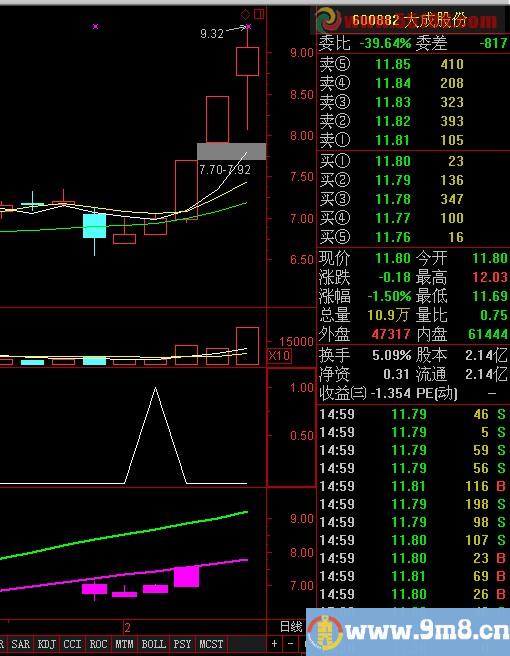Image resolution: width=510 pixels, height=656 pixels.
Task: Switch indicator to MTM tab
Action: pos(124,644)
